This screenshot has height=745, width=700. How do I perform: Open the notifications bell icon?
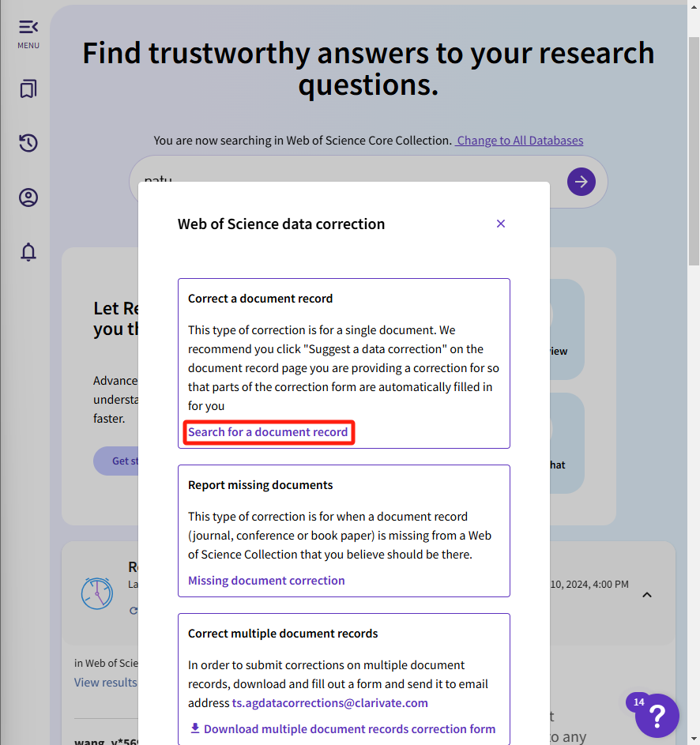point(28,252)
